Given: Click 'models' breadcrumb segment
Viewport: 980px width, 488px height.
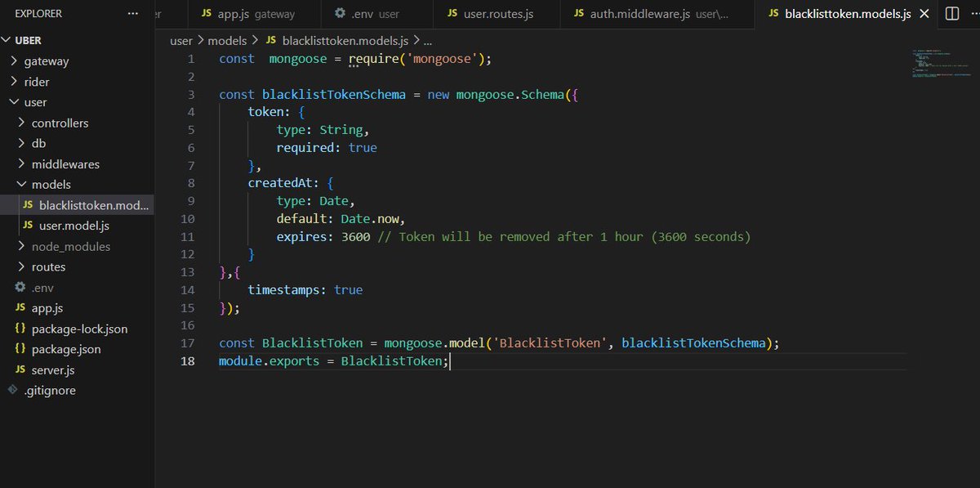Looking at the screenshot, I should (227, 41).
